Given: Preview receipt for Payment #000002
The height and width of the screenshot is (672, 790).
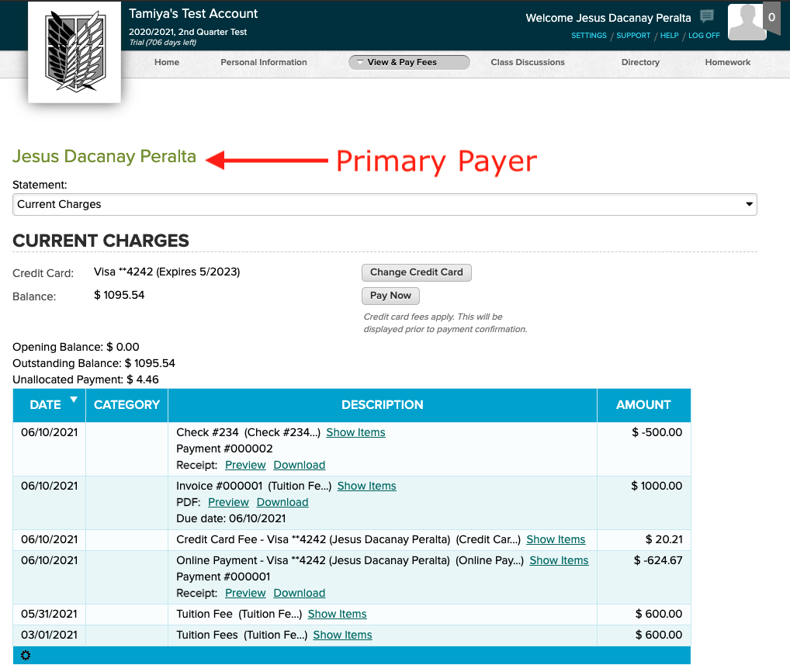Looking at the screenshot, I should coord(245,465).
